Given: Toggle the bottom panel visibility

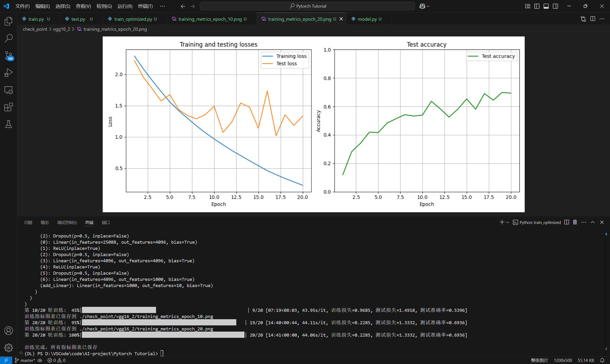Looking at the screenshot, I should click(x=546, y=6).
